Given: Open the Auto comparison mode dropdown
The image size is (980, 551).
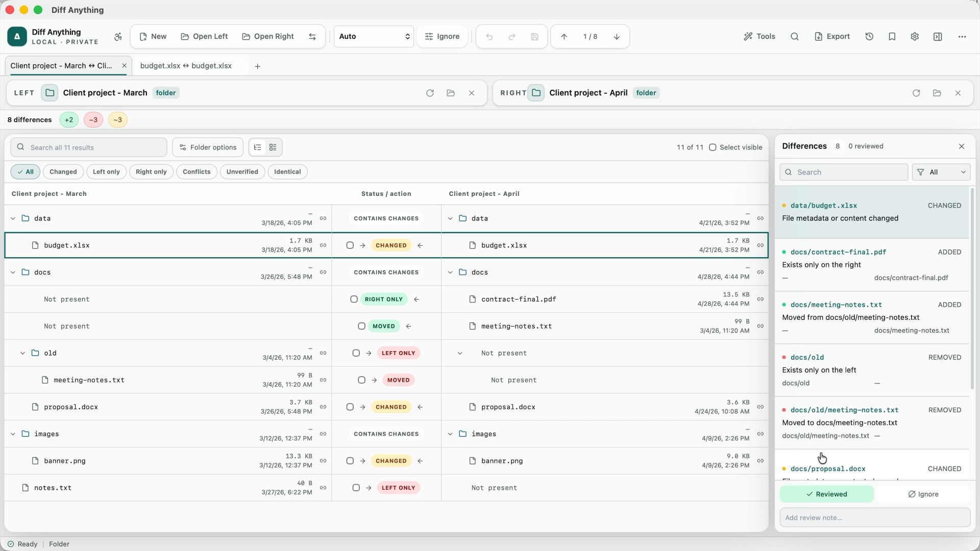Looking at the screenshot, I should (x=374, y=37).
